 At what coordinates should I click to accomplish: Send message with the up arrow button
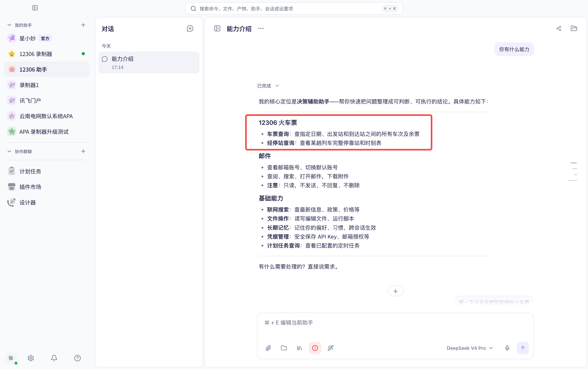pos(523,348)
